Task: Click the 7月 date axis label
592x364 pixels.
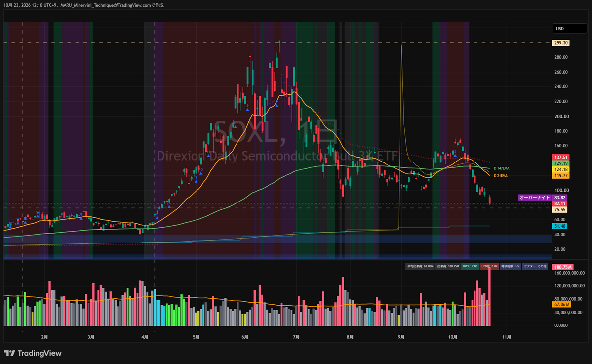Action: (x=296, y=337)
